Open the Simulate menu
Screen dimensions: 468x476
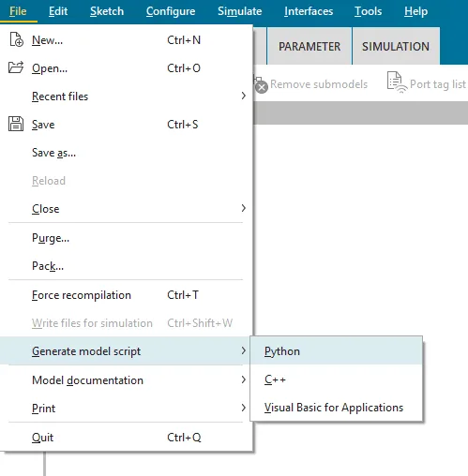point(240,11)
